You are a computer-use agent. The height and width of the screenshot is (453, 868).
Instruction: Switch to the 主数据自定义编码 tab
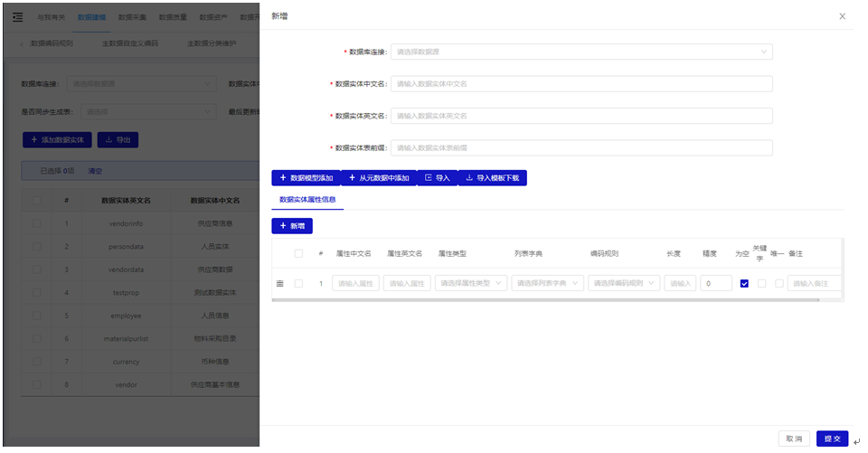(130, 43)
